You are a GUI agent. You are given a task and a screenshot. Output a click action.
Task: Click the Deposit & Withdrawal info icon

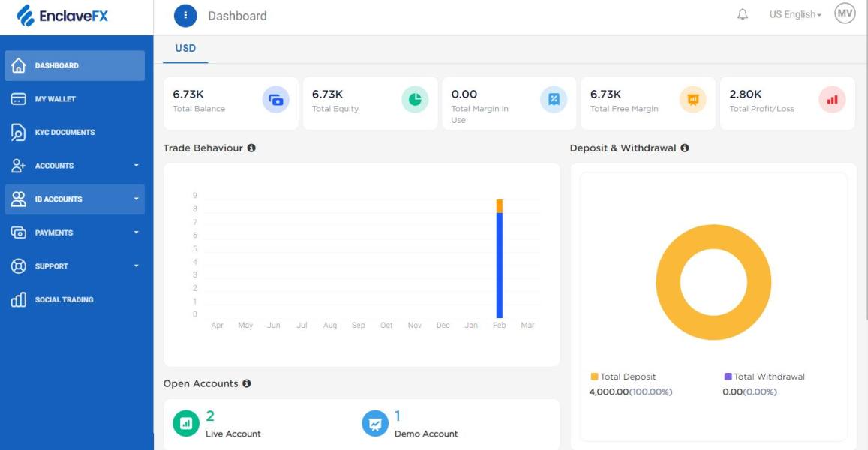(x=684, y=148)
